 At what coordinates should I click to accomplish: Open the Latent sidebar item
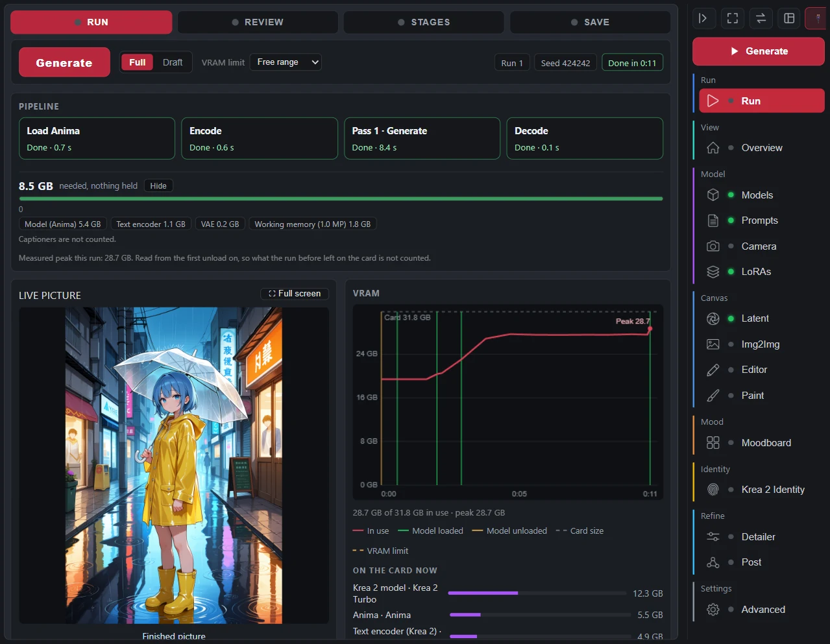pos(762,318)
